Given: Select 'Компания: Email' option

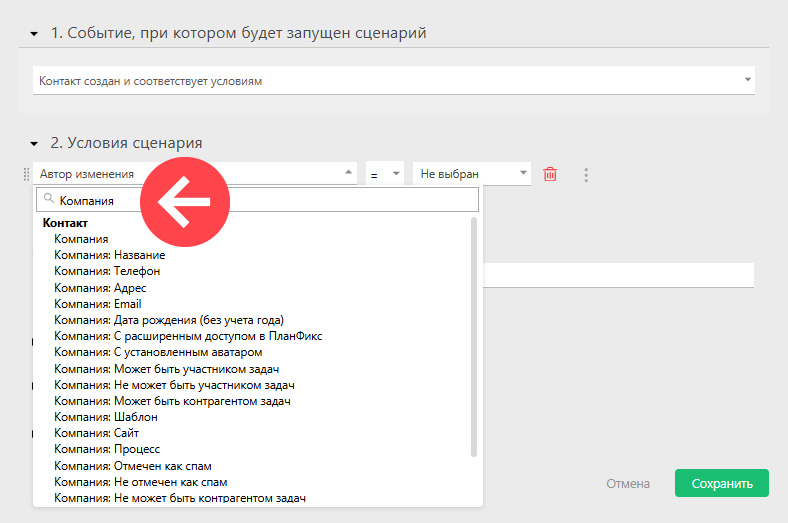Looking at the screenshot, I should [97, 304].
